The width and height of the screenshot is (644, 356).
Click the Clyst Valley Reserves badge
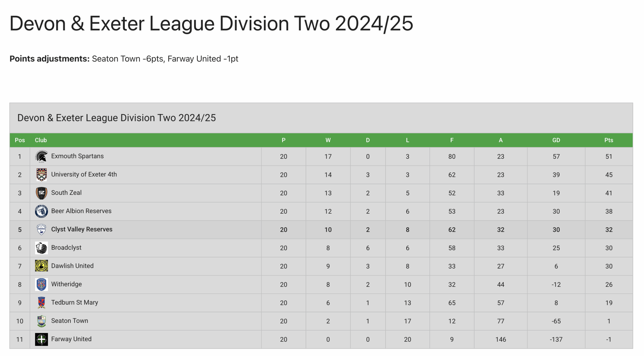(x=41, y=229)
